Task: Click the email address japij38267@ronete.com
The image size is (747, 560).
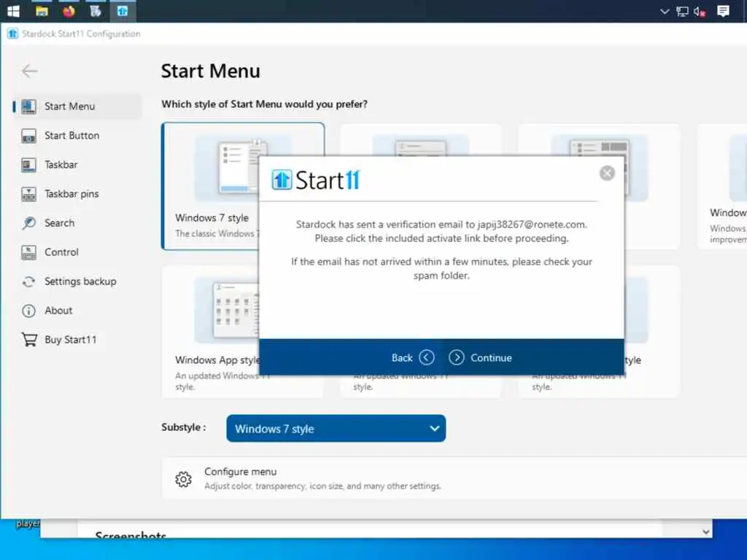Action: [x=532, y=225]
